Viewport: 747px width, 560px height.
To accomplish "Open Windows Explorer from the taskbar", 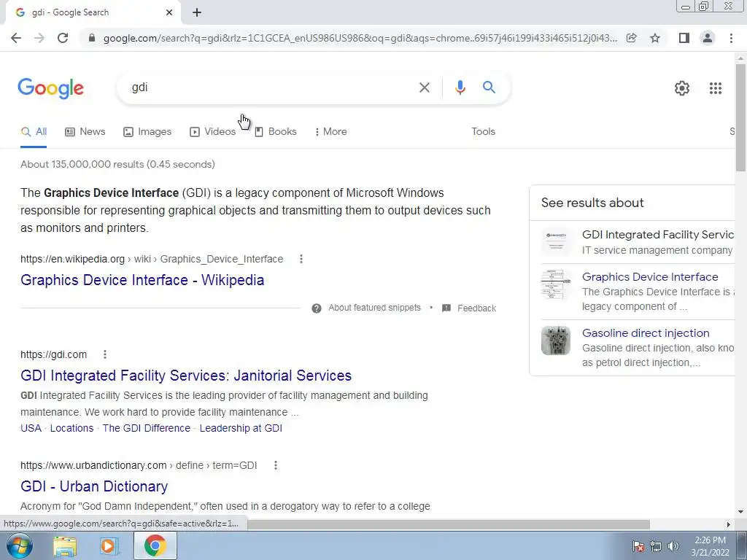I will (x=65, y=545).
